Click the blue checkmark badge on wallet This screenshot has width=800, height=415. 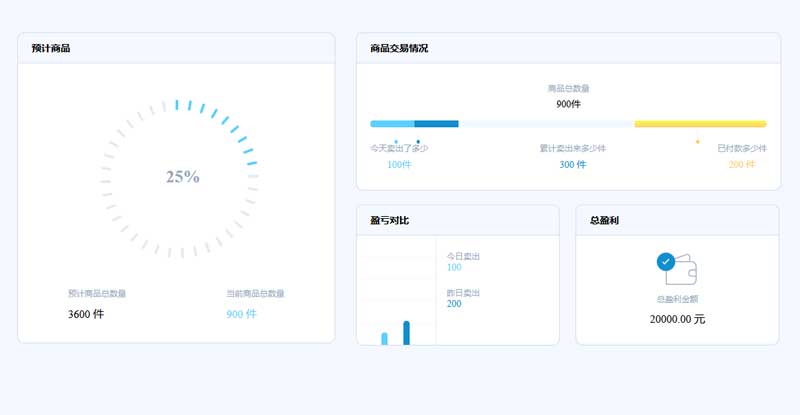pyautogui.click(x=666, y=262)
